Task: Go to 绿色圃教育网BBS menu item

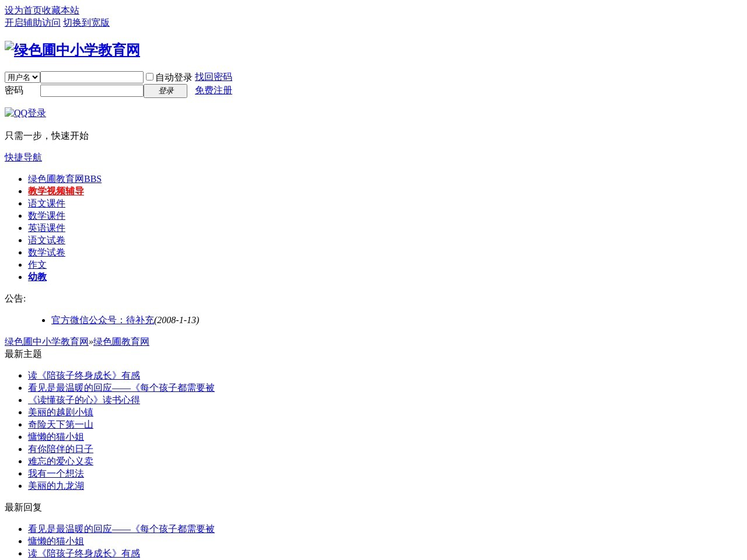Action: [x=65, y=179]
